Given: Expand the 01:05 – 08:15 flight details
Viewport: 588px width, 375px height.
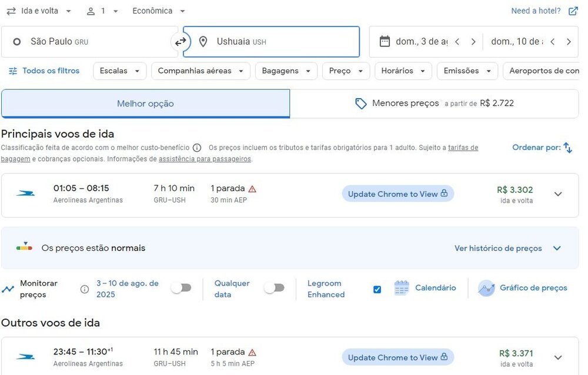Looking at the screenshot, I should point(558,195).
